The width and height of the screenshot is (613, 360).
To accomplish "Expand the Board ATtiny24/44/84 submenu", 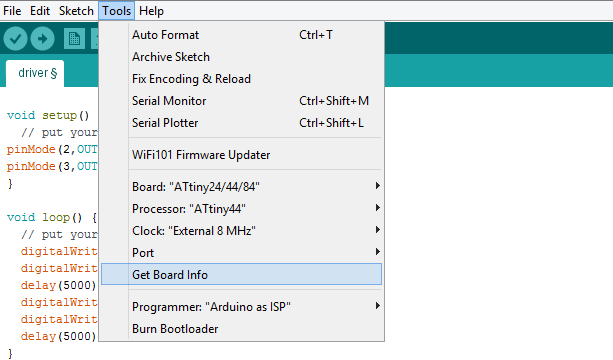I will [241, 186].
